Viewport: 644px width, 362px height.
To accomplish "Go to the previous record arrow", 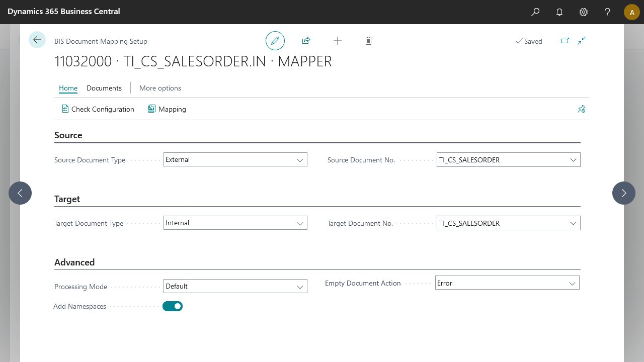I will pyautogui.click(x=20, y=193).
